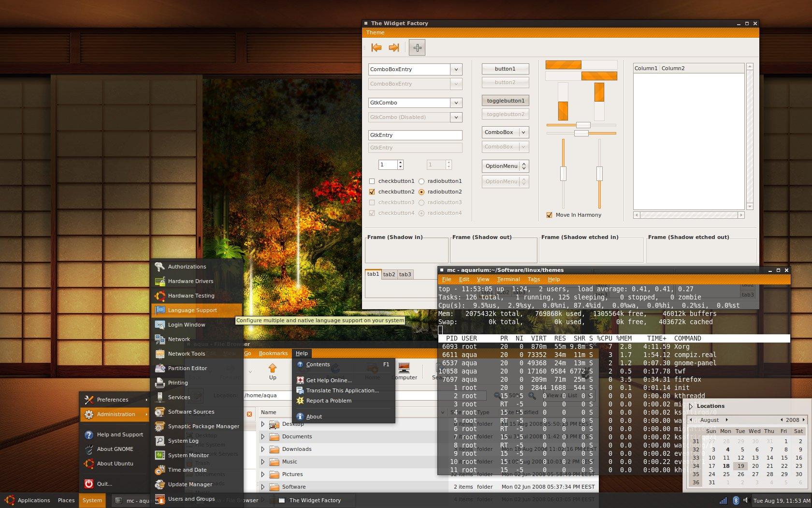Select radiobutton1
This screenshot has width=812, height=508.
[x=421, y=181]
